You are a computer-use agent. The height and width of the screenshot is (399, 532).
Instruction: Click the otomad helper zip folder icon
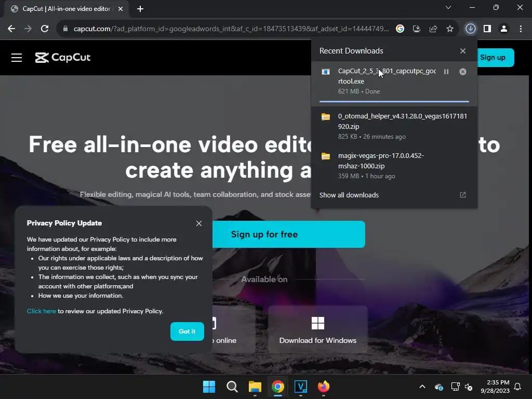click(x=326, y=117)
